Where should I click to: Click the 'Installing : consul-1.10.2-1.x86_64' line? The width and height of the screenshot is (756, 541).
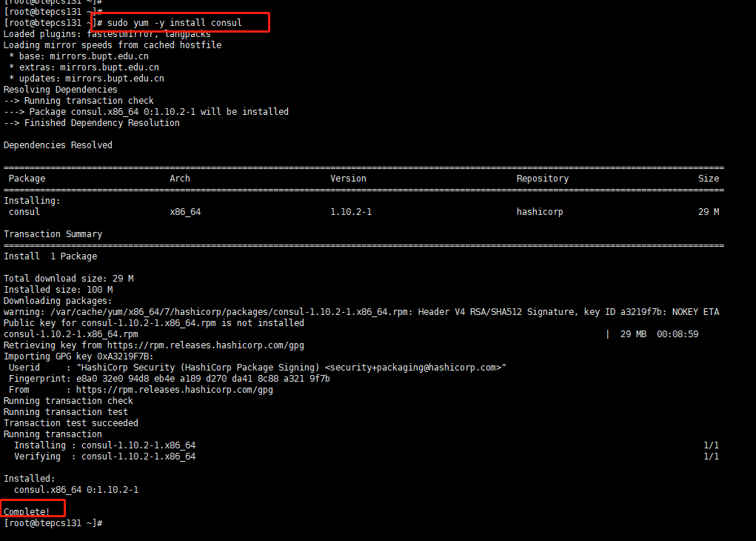[104, 445]
